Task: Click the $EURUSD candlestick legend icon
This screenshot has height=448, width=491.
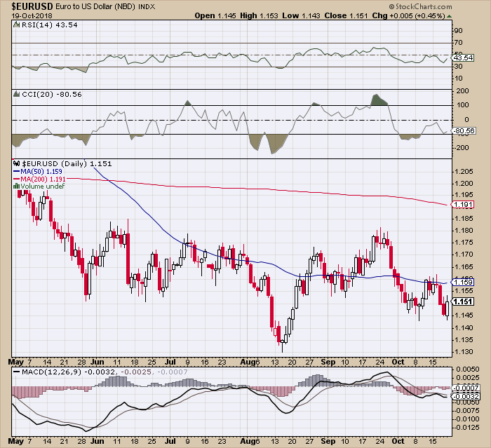Action: (x=17, y=163)
